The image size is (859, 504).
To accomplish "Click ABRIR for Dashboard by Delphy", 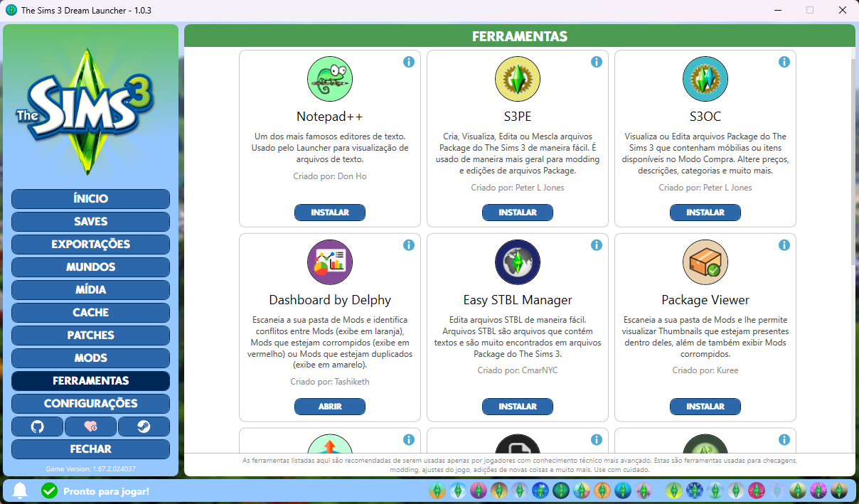I will tap(330, 407).
